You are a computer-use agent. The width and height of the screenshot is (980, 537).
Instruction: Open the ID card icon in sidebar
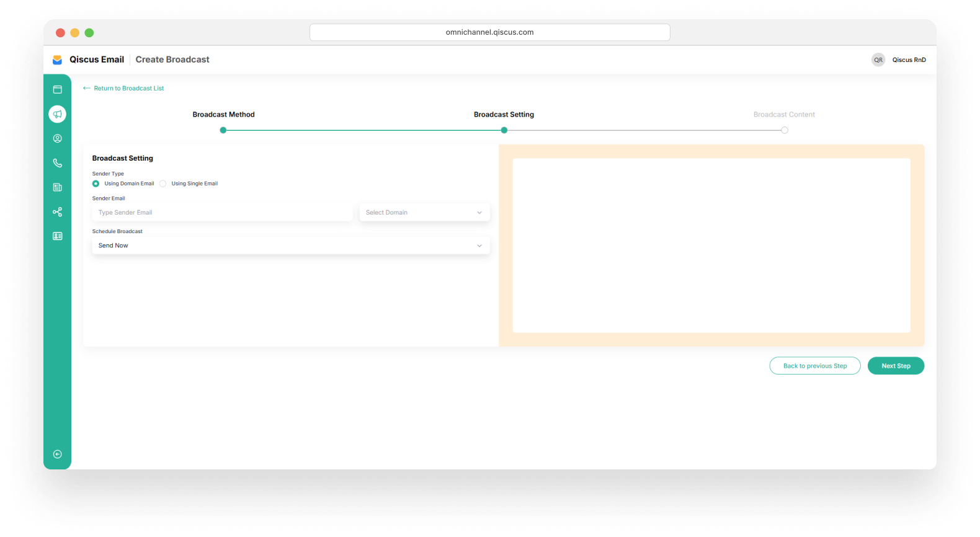tap(57, 236)
